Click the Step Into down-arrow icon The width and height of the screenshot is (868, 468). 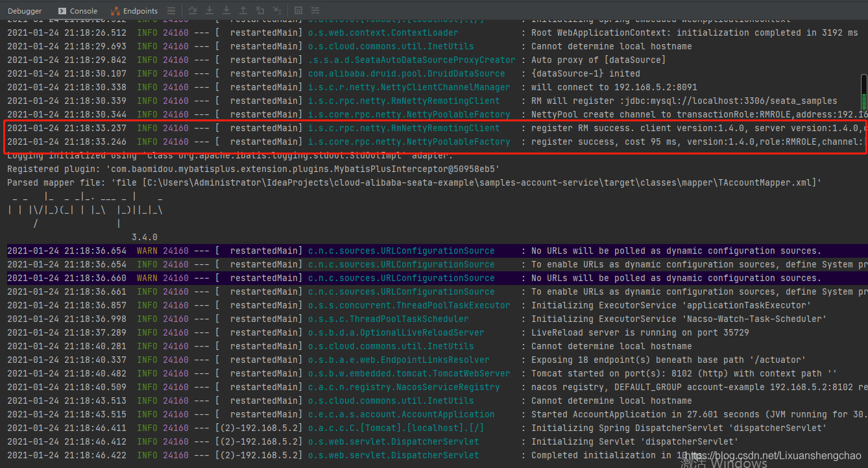pos(210,11)
